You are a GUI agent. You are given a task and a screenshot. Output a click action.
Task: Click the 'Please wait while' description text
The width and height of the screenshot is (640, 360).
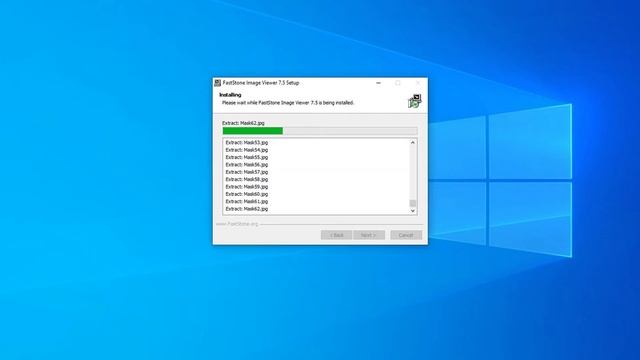point(288,103)
